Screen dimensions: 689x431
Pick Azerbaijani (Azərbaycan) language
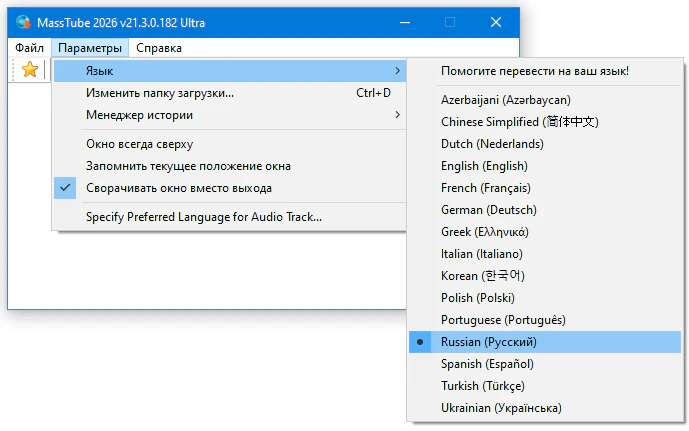pos(505,100)
